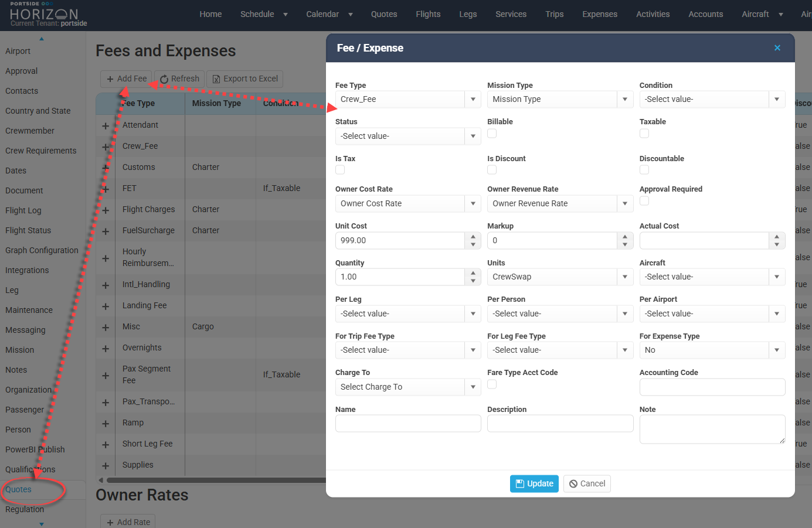Open the Flights menu item
This screenshot has height=528, width=812.
pos(428,14)
